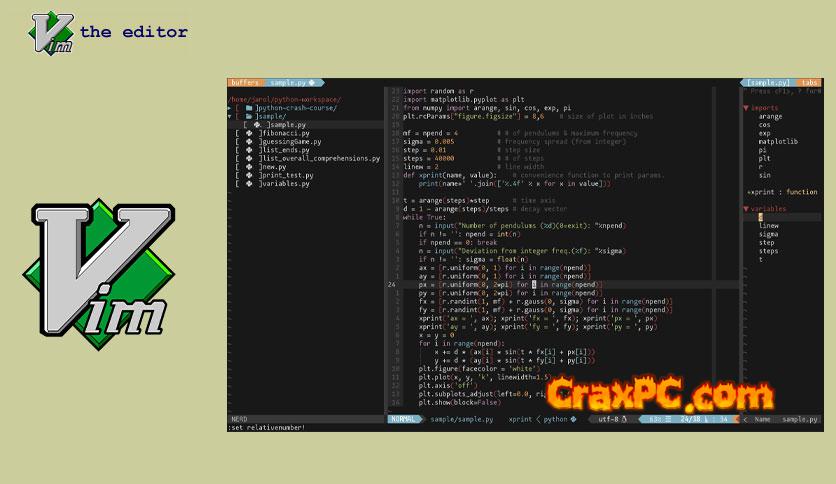Image resolution: width=836 pixels, height=484 pixels.
Task: Click the python icon next to variables.py
Action: click(249, 183)
